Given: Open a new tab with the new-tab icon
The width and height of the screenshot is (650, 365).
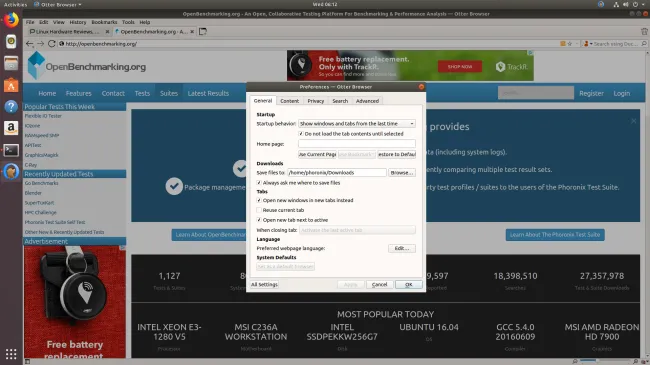Looking at the screenshot, I should (x=203, y=32).
